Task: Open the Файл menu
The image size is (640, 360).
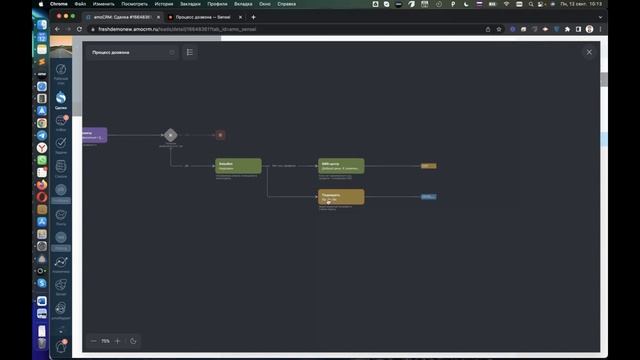Action: coord(80,4)
